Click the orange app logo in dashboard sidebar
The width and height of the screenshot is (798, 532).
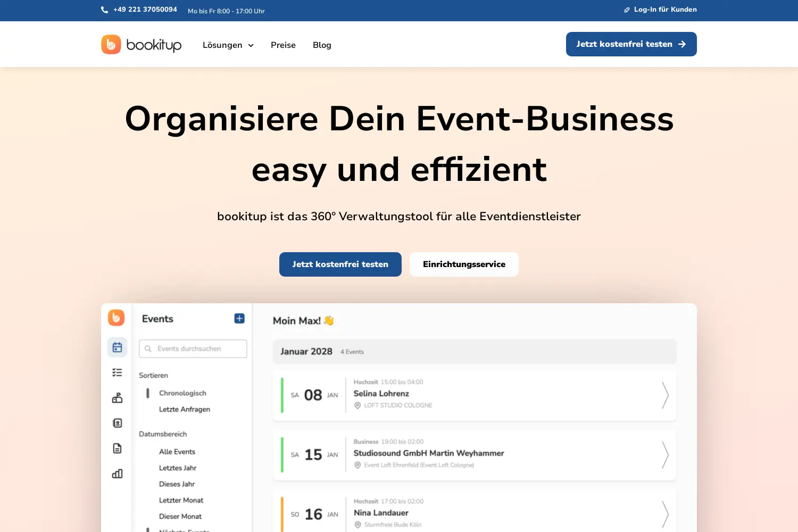tap(116, 318)
